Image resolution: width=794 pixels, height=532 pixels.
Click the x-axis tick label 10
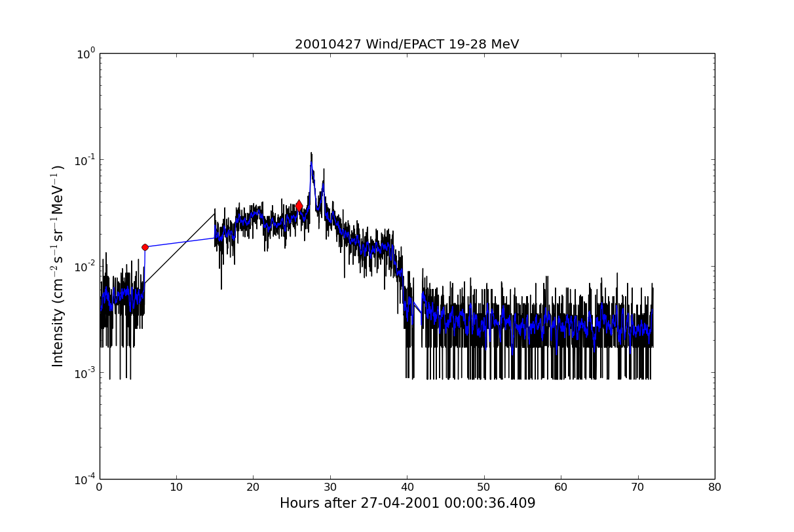point(176,487)
